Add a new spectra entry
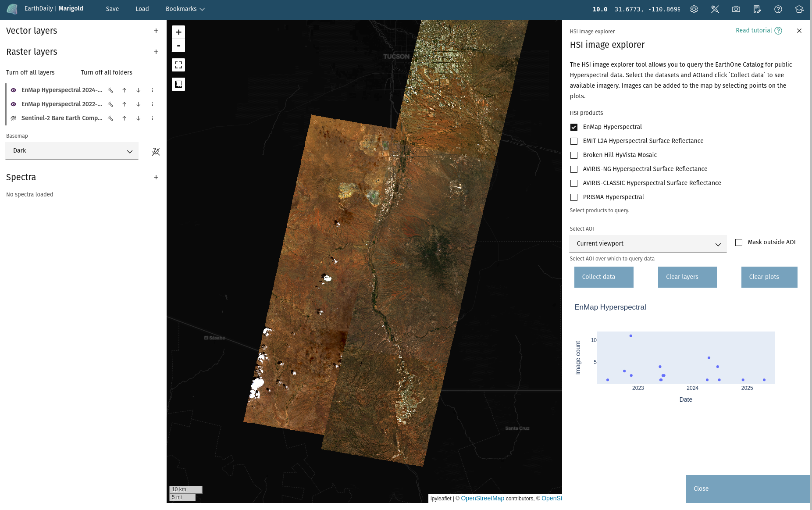The width and height of the screenshot is (812, 510). tap(156, 177)
